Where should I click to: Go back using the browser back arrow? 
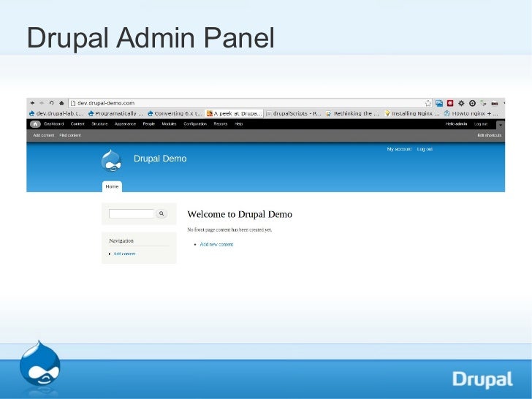coord(33,103)
